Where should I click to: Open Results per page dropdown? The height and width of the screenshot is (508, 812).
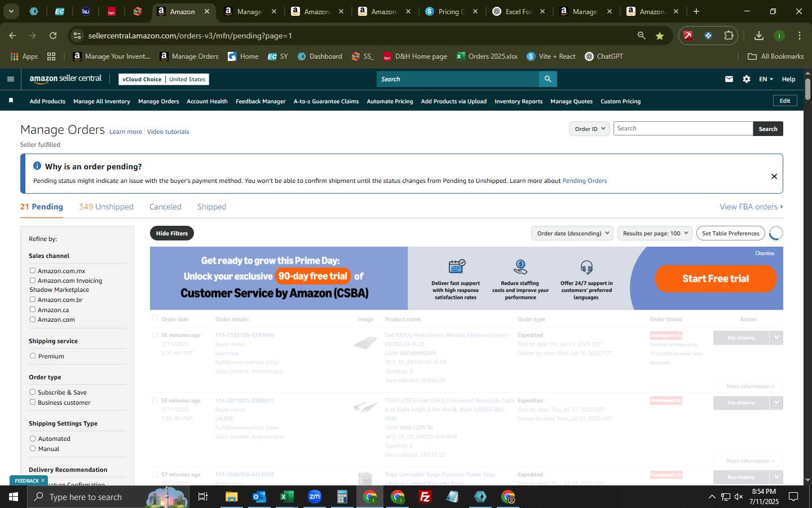(655, 233)
